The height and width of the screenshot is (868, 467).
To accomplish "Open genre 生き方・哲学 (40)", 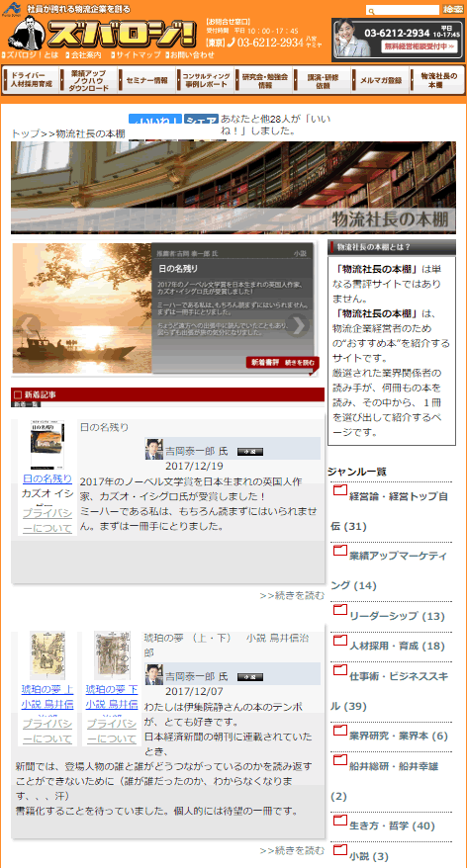I will (392, 825).
